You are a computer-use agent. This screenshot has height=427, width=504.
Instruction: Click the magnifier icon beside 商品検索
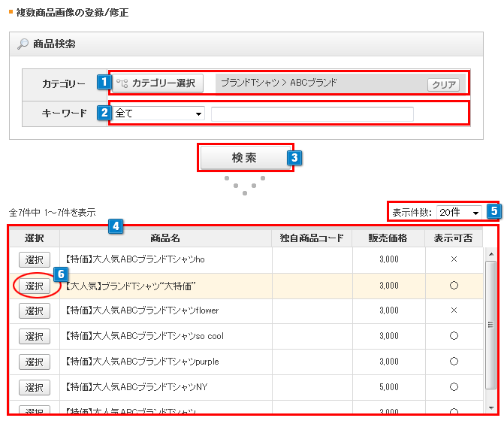[x=23, y=45]
